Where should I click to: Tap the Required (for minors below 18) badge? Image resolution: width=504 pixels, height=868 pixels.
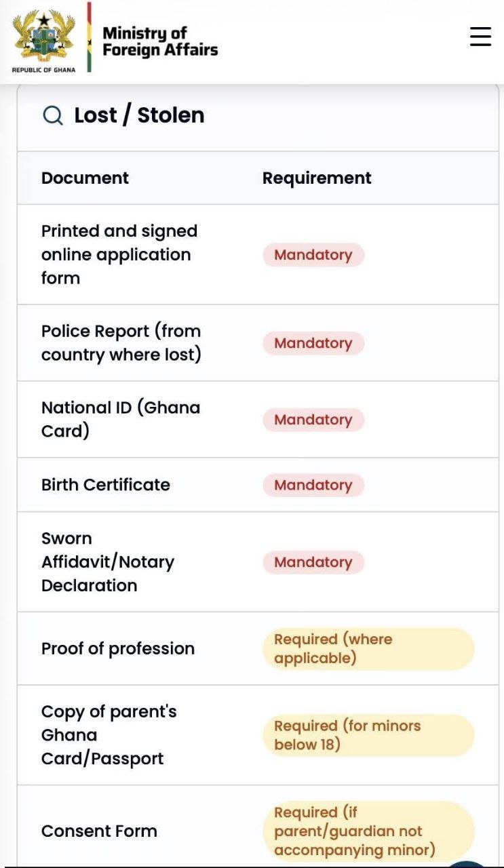368,735
